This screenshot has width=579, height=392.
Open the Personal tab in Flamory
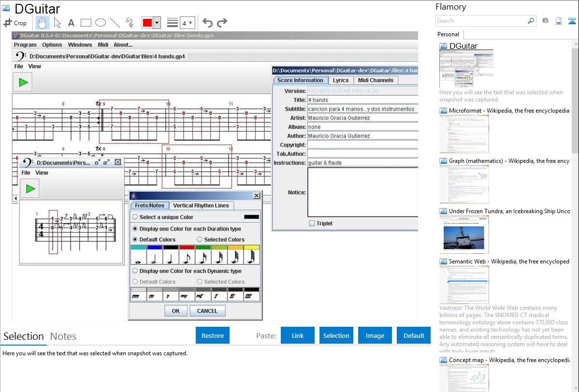point(449,34)
